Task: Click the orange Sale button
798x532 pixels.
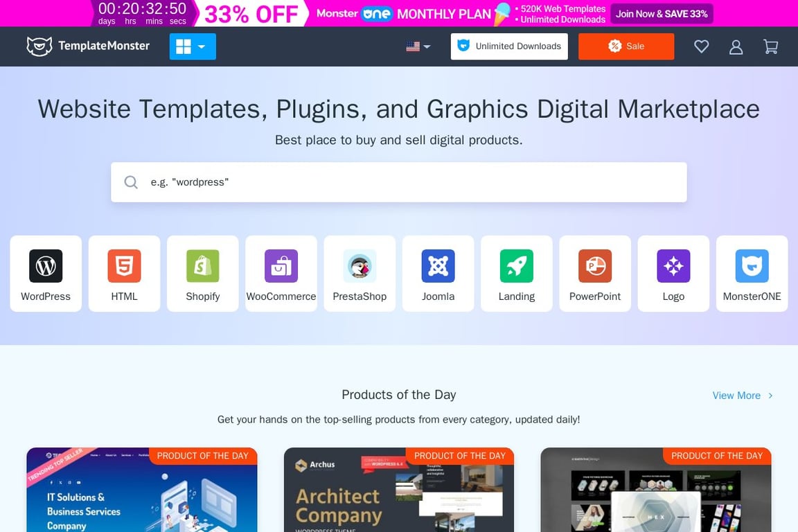Action: (626, 46)
